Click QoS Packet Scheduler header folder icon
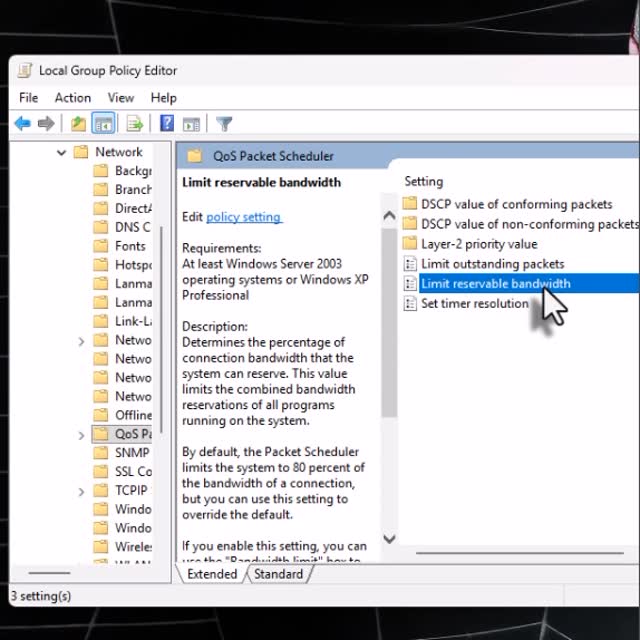640x640 pixels. pyautogui.click(x=195, y=156)
